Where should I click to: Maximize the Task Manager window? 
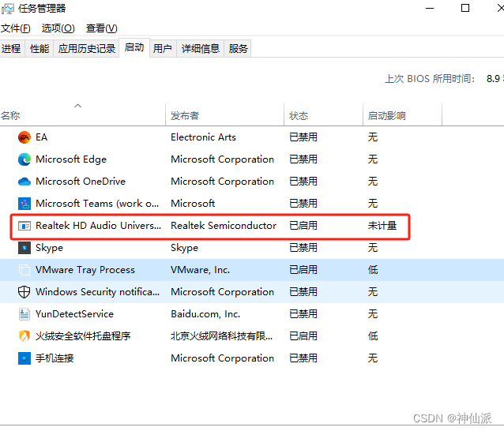click(x=465, y=9)
